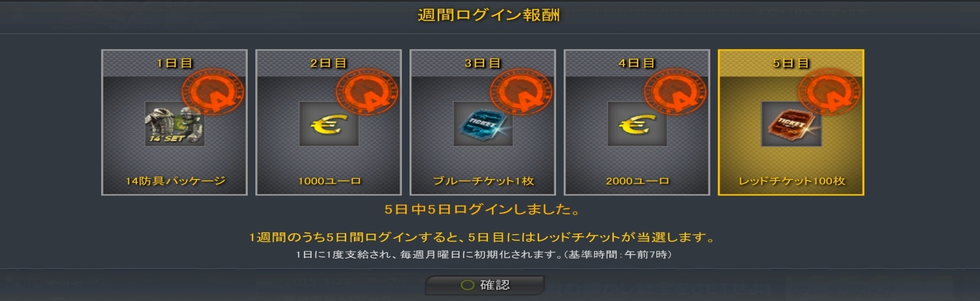Click the ブルーチケット1枚 reward label
The height and width of the screenshot is (301, 980).
pos(484,181)
